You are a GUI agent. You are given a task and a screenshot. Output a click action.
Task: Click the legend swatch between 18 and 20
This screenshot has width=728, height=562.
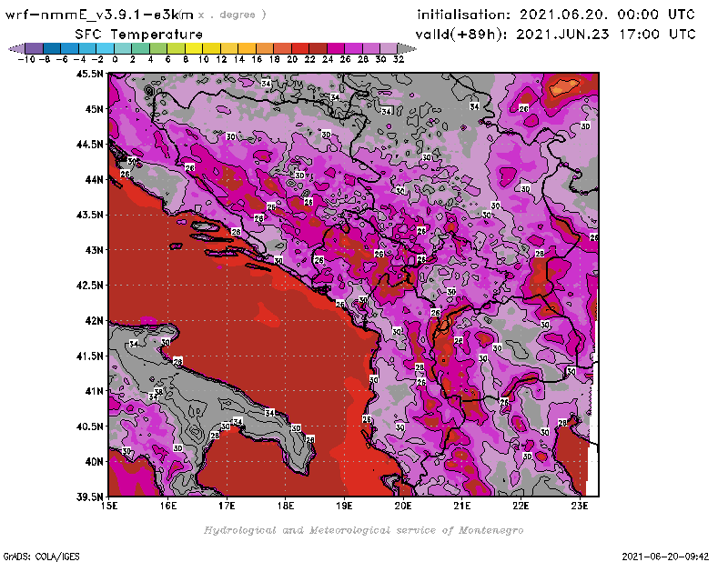pyautogui.click(x=283, y=48)
